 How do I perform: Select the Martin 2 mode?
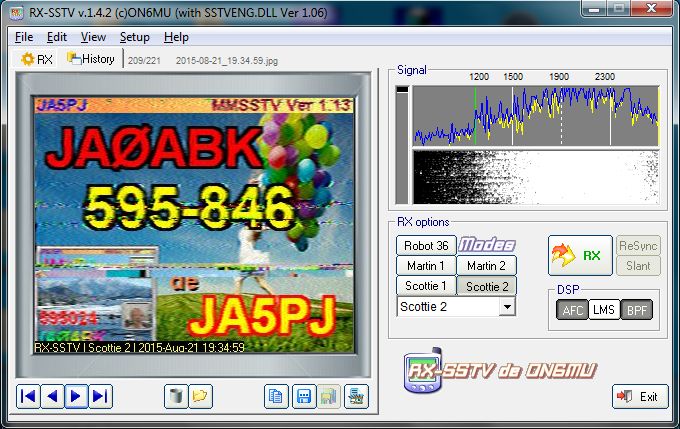coord(486,265)
